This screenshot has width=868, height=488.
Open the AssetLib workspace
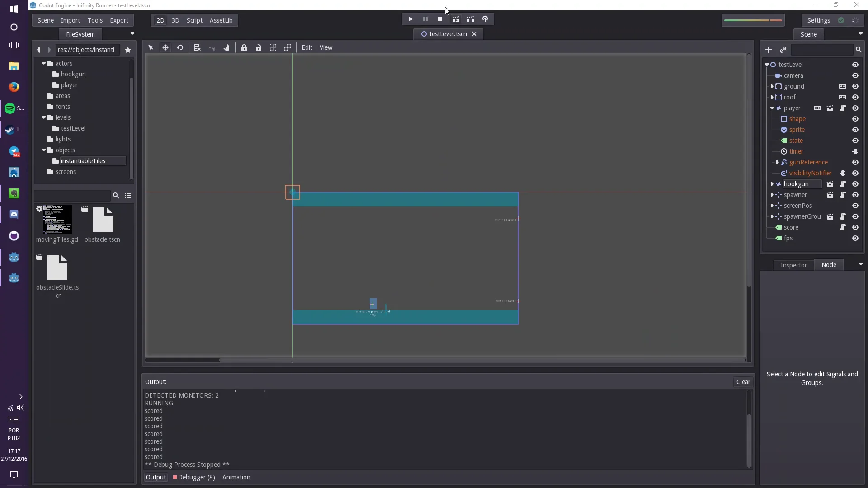click(221, 20)
